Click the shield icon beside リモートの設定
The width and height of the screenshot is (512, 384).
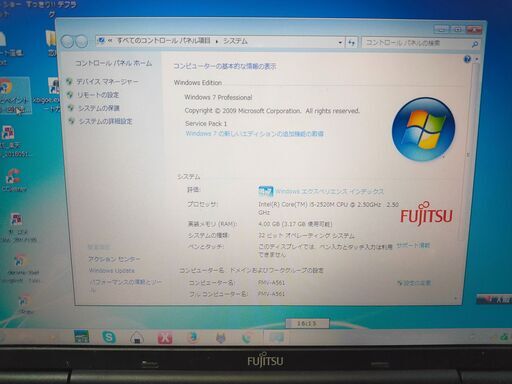(x=70, y=95)
